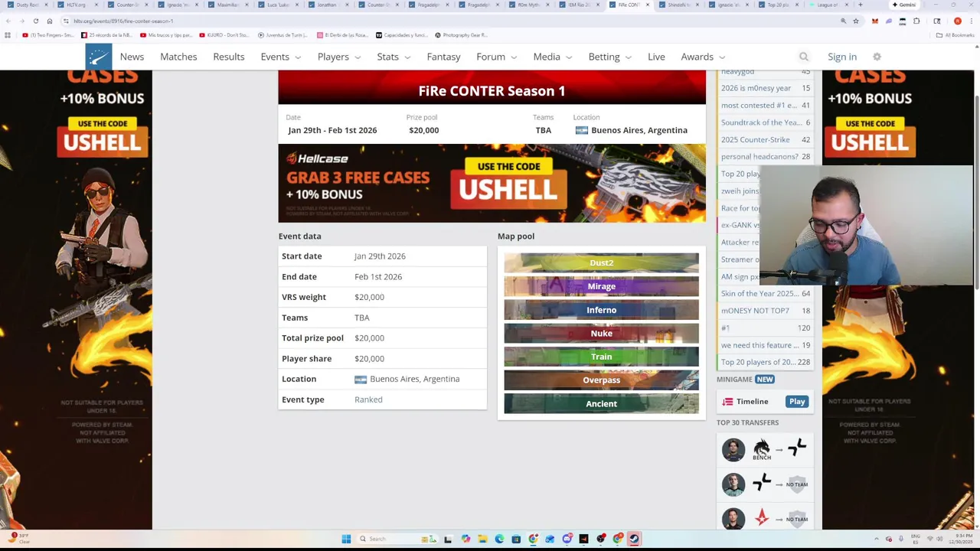Open File Explorer from the taskbar
980x551 pixels.
coord(482,539)
